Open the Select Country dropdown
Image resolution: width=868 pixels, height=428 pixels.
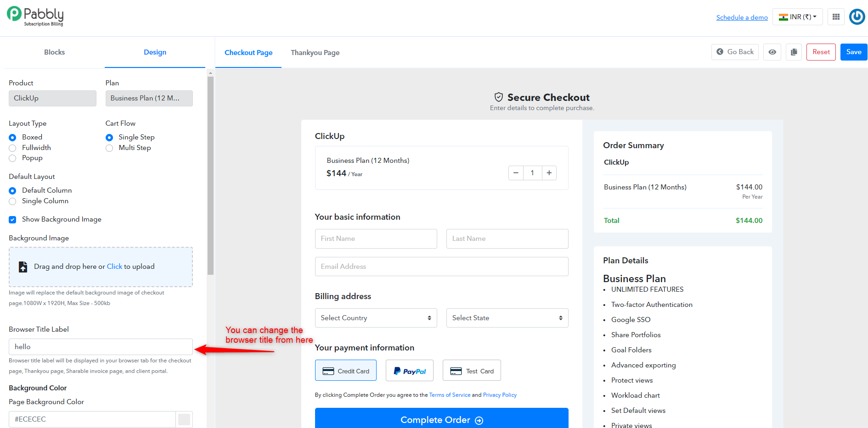coord(376,318)
